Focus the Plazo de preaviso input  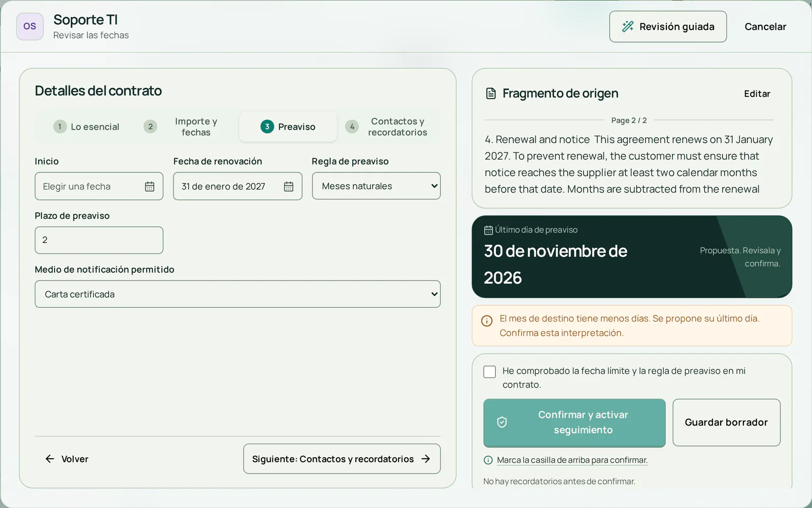point(99,240)
